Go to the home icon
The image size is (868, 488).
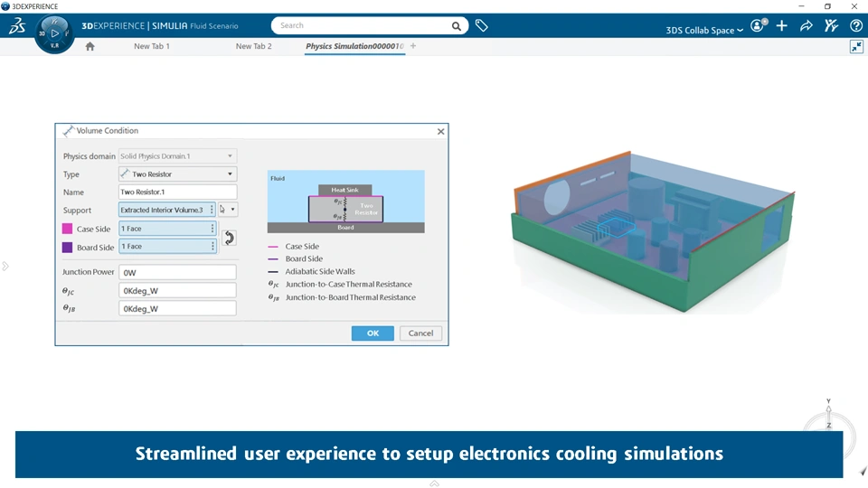click(x=90, y=46)
